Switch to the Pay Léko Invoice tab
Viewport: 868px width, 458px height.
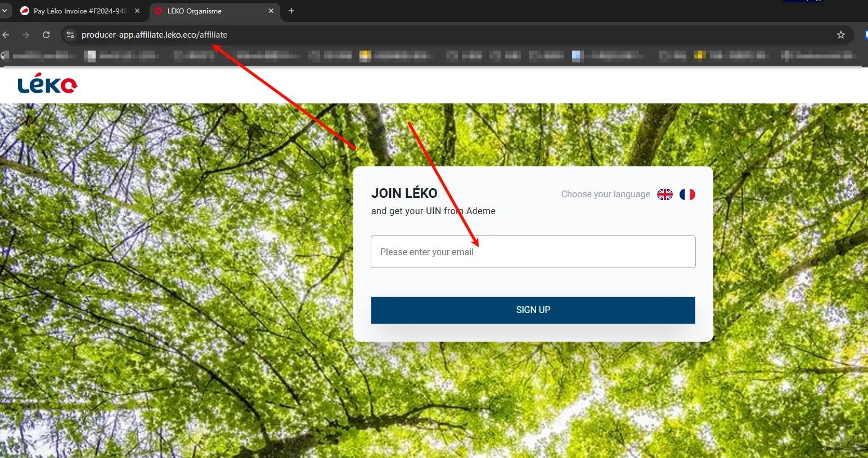coord(79,11)
